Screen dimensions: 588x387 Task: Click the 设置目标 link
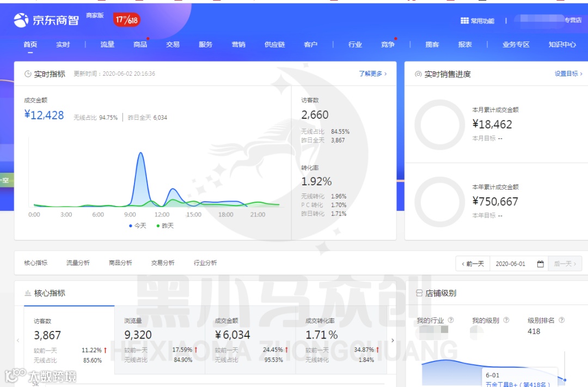pos(568,74)
